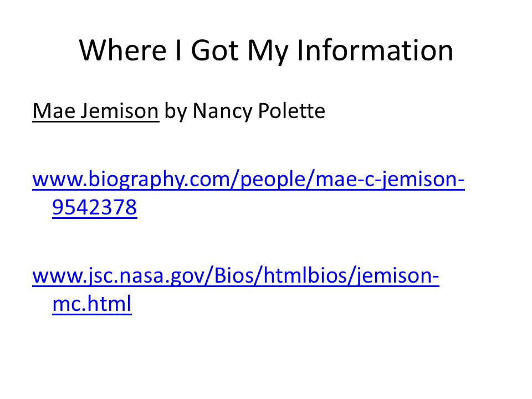Click htmlbios segment of the NASA link
Viewport: 532px width, 399px height.
tap(305, 275)
